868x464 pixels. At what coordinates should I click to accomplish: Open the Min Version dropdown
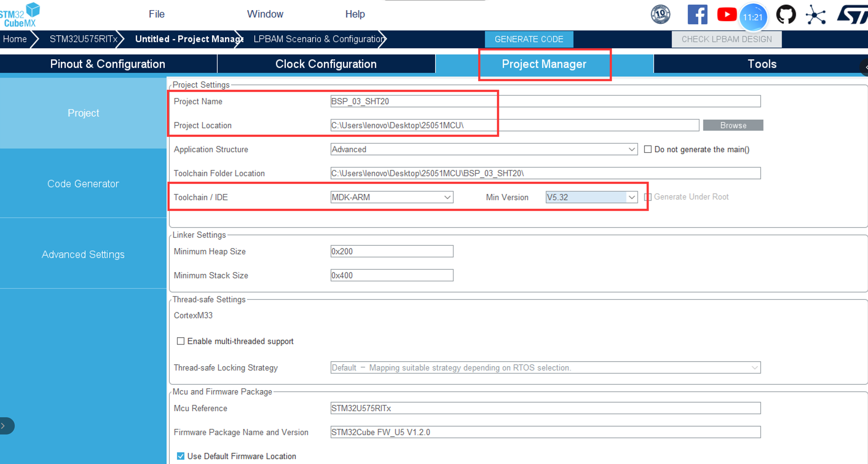pos(591,197)
